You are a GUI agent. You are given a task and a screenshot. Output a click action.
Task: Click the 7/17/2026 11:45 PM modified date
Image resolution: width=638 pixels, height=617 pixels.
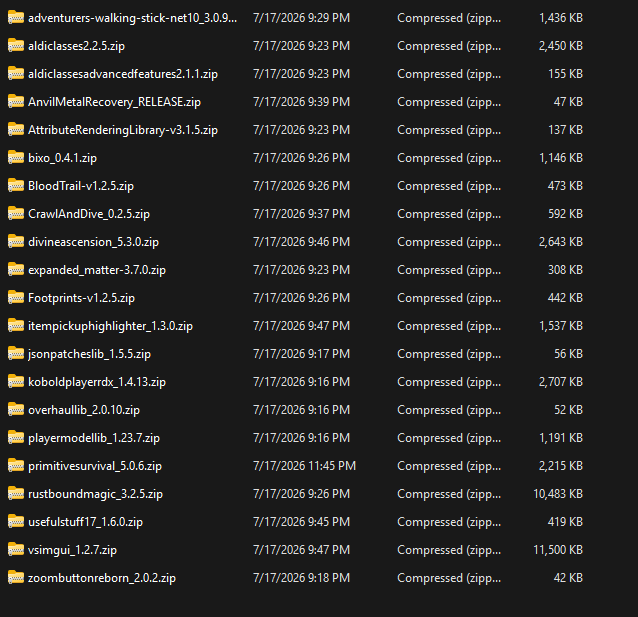pyautogui.click(x=304, y=466)
